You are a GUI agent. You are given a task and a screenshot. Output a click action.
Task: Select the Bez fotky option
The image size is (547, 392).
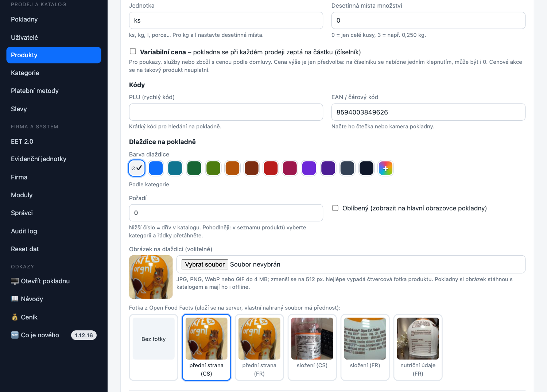[154, 348]
